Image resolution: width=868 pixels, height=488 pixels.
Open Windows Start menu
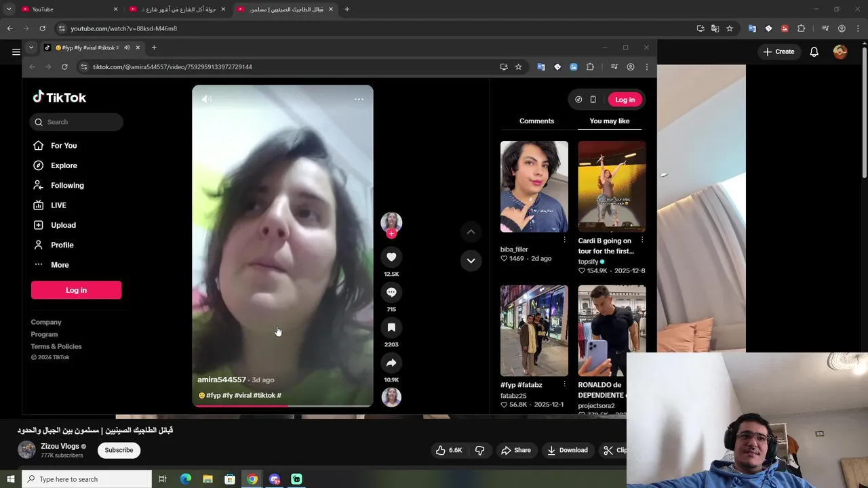[10, 479]
